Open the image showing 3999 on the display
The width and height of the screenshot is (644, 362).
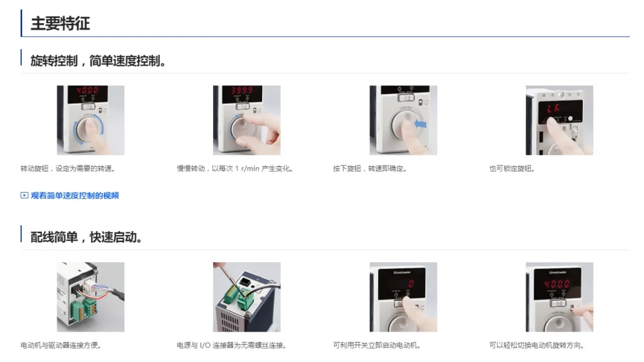(247, 120)
